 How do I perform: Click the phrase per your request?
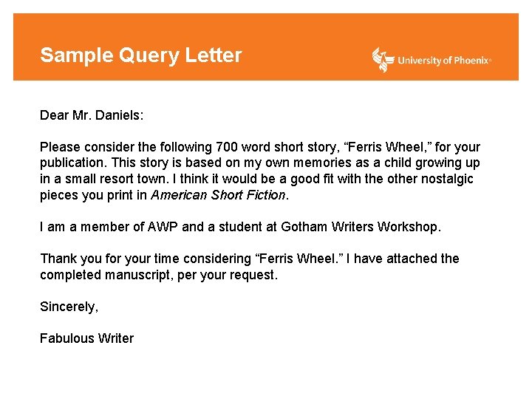point(227,275)
